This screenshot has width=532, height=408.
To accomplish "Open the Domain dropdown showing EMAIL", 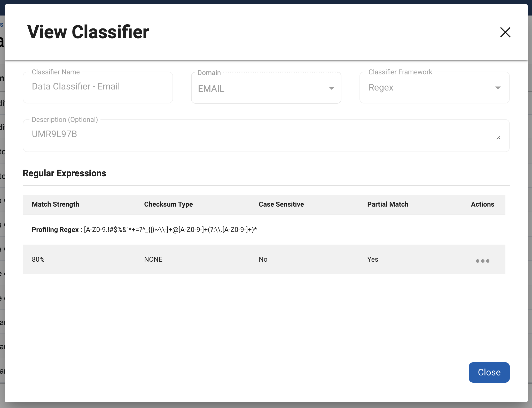I will click(266, 88).
